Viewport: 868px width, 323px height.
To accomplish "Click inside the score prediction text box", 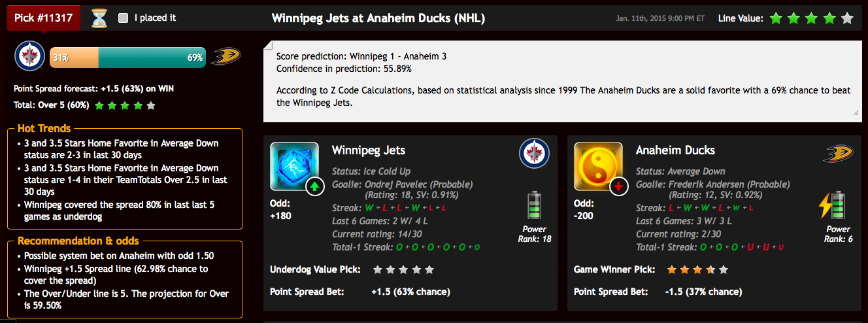I will click(563, 82).
